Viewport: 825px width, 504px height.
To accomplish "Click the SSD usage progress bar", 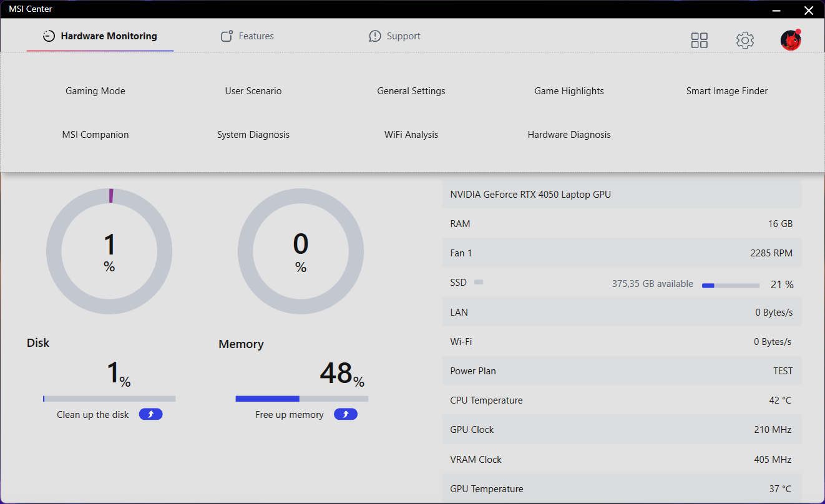I will click(731, 285).
